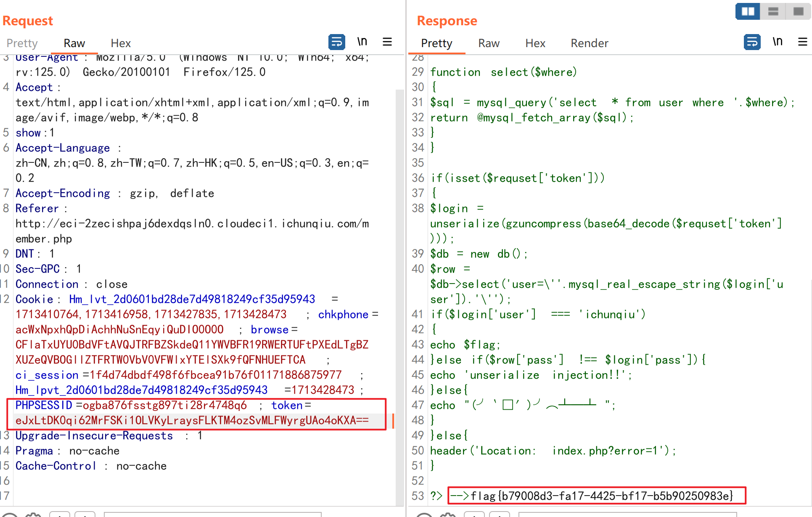Screen dimensions: 812x517
Task: Open the Response Render tab
Action: pos(589,43)
